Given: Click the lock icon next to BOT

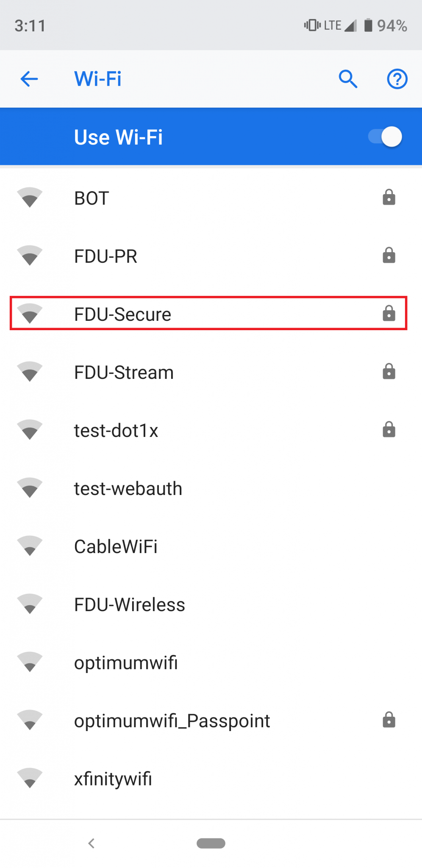Looking at the screenshot, I should [389, 198].
